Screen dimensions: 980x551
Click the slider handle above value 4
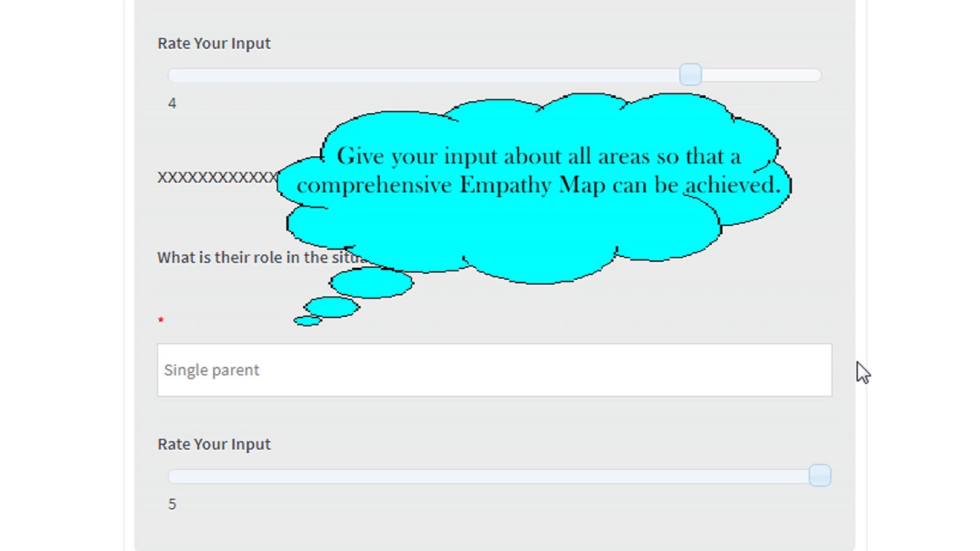point(690,74)
